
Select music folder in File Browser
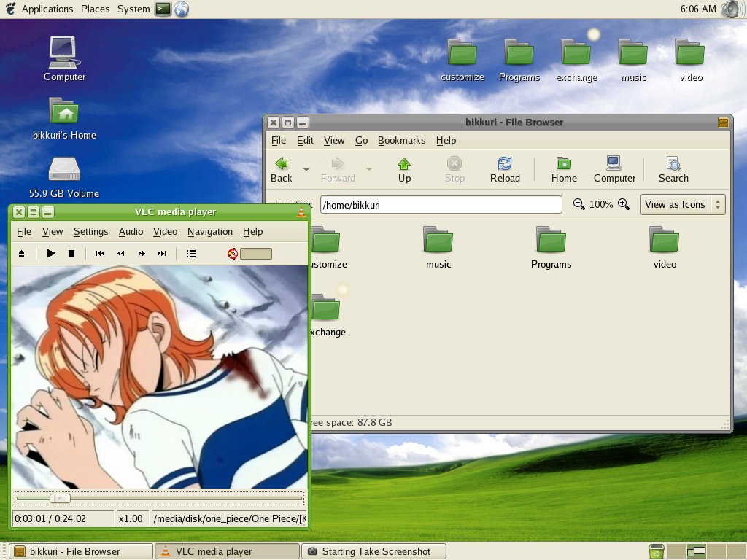tap(438, 248)
